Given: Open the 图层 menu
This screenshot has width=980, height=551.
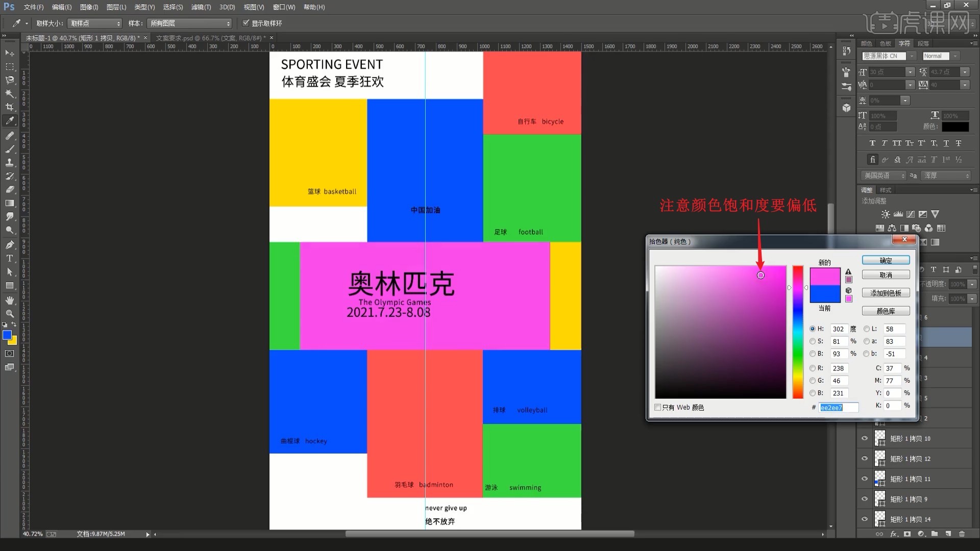Looking at the screenshot, I should pyautogui.click(x=116, y=7).
